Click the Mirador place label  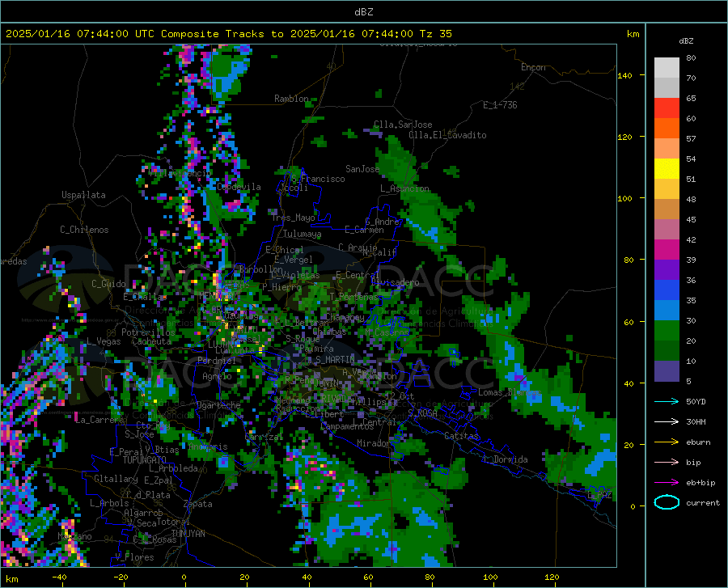pyautogui.click(x=373, y=443)
